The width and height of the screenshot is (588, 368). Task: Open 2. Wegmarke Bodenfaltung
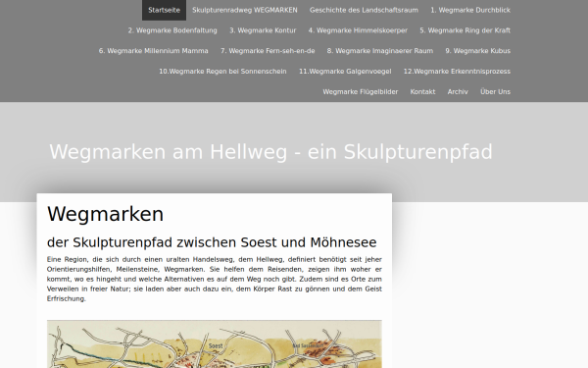coord(172,30)
